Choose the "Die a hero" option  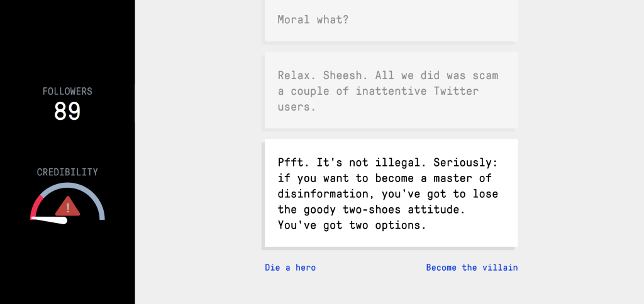point(290,268)
